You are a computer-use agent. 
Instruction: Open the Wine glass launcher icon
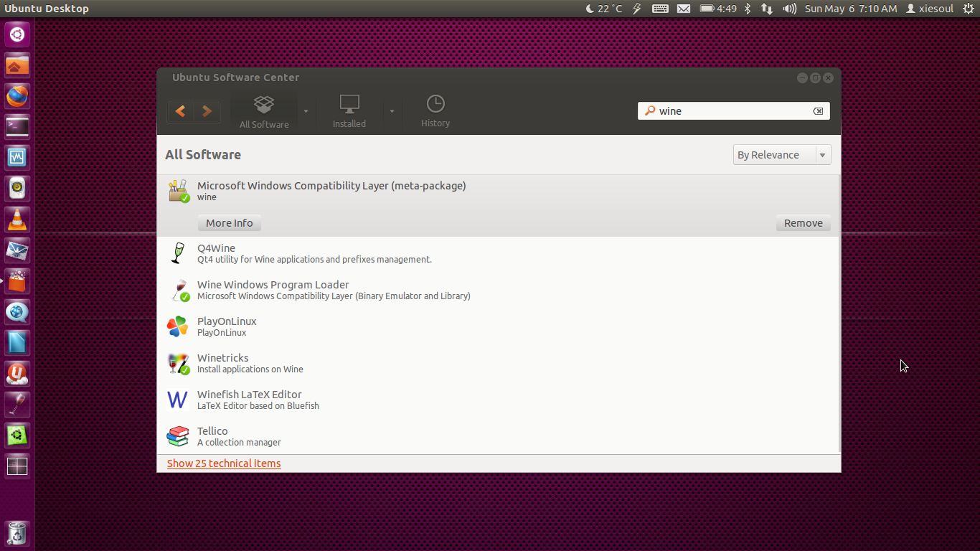[x=17, y=405]
